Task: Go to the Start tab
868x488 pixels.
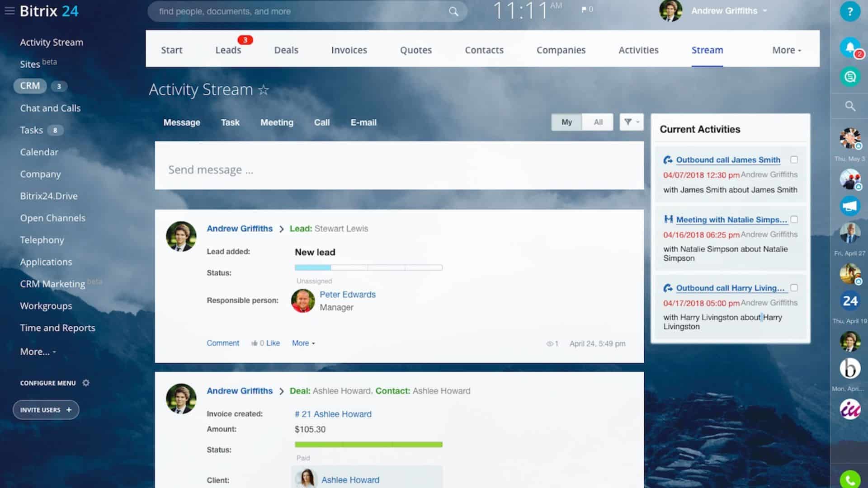Action: coord(172,50)
